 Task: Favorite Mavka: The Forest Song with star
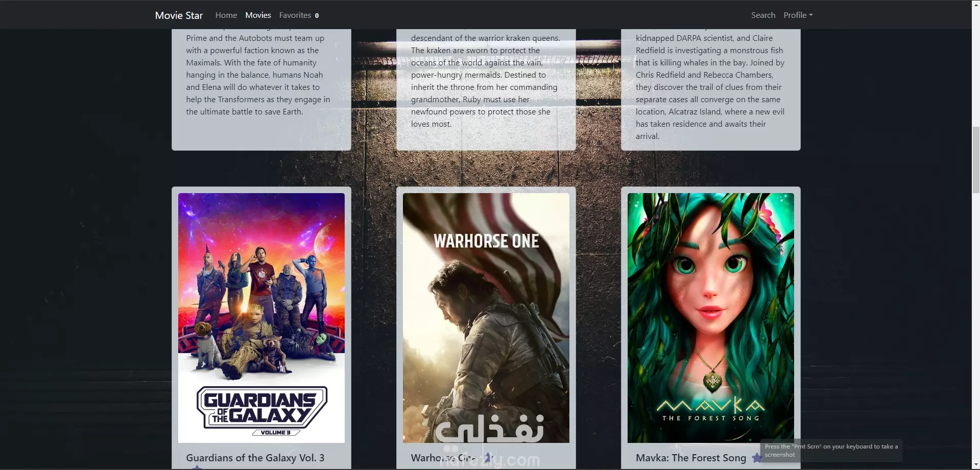tap(757, 458)
